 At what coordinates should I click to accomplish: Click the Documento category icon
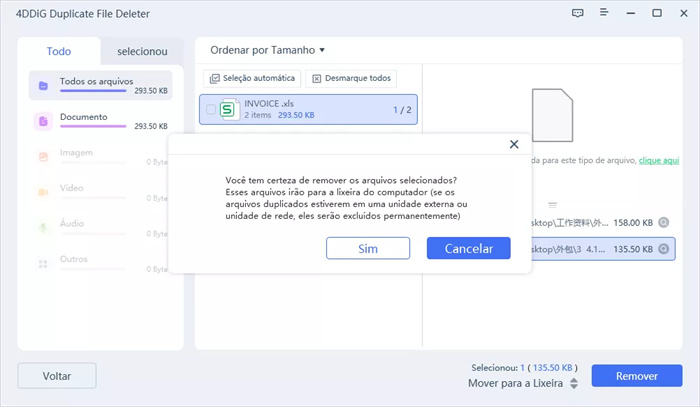(43, 121)
